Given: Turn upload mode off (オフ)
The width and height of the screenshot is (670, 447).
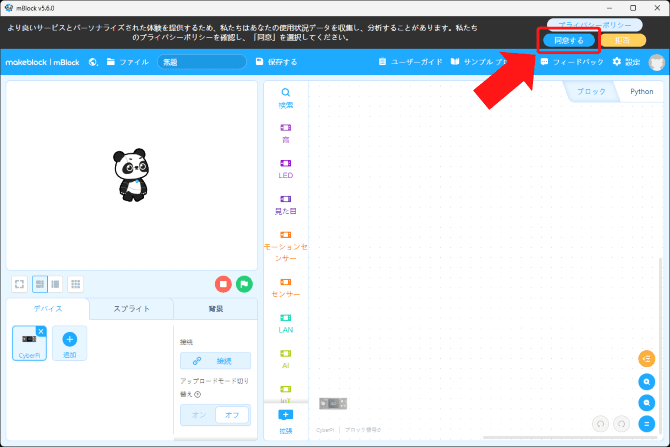Looking at the screenshot, I should coord(232,415).
